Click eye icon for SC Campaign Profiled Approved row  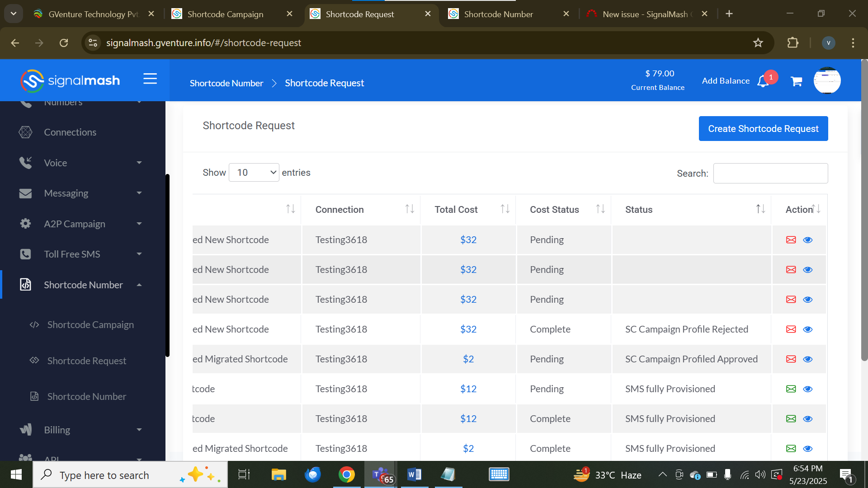pos(808,359)
